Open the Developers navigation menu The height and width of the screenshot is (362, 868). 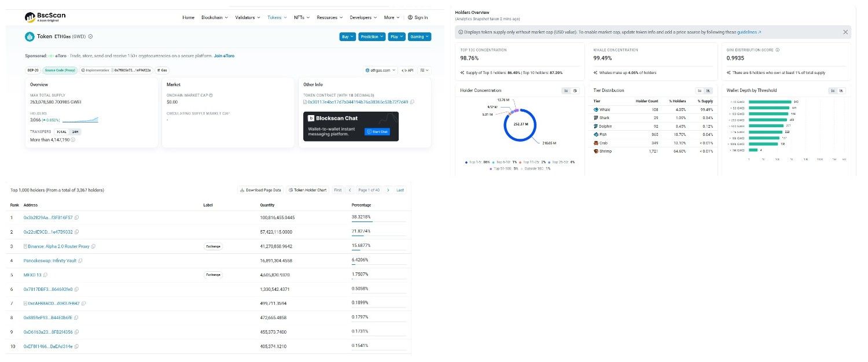[x=363, y=17]
